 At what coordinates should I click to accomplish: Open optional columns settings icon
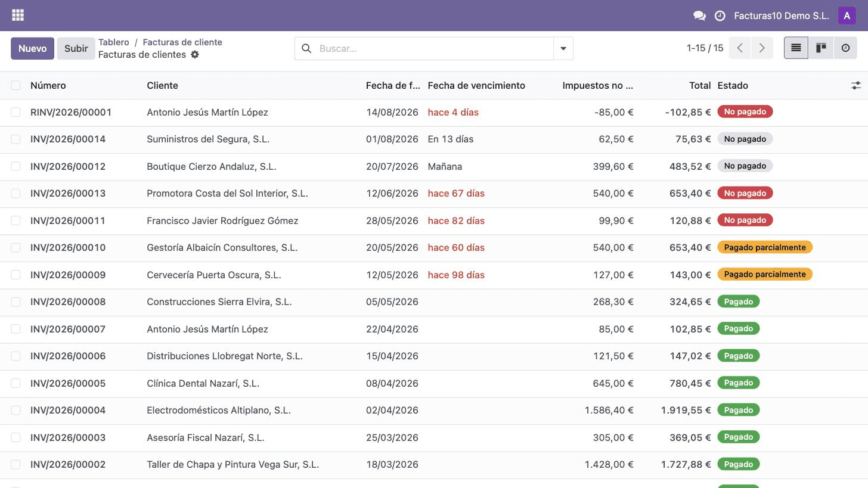(856, 86)
